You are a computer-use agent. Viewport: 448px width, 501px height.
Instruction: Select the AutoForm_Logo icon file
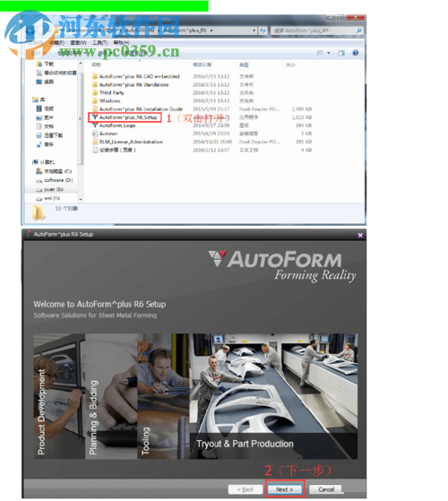point(117,125)
